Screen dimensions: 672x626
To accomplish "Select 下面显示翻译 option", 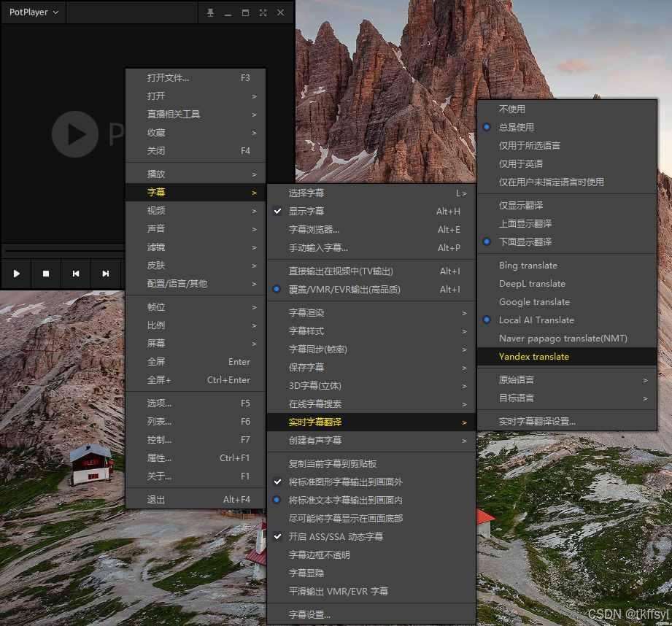I will tap(567, 241).
